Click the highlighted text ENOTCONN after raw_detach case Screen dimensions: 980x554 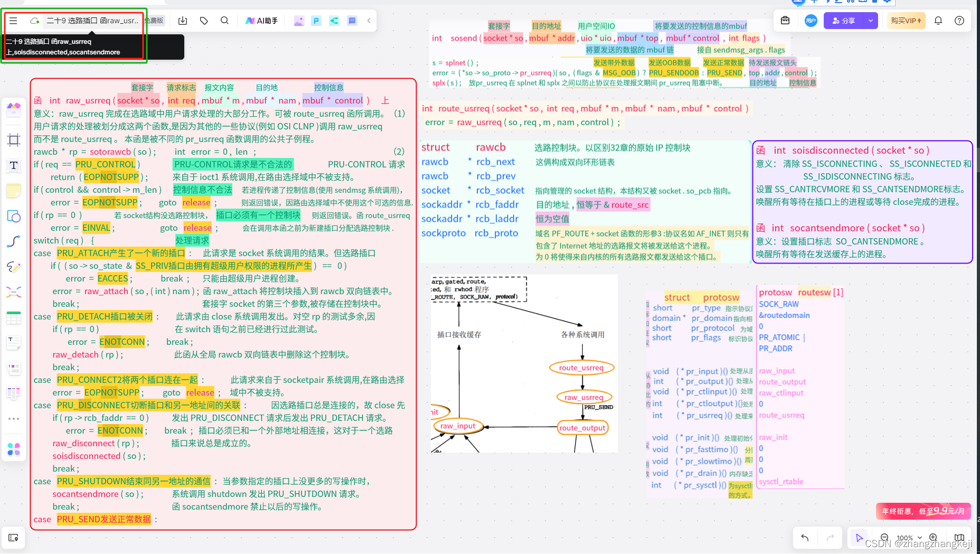(x=121, y=342)
